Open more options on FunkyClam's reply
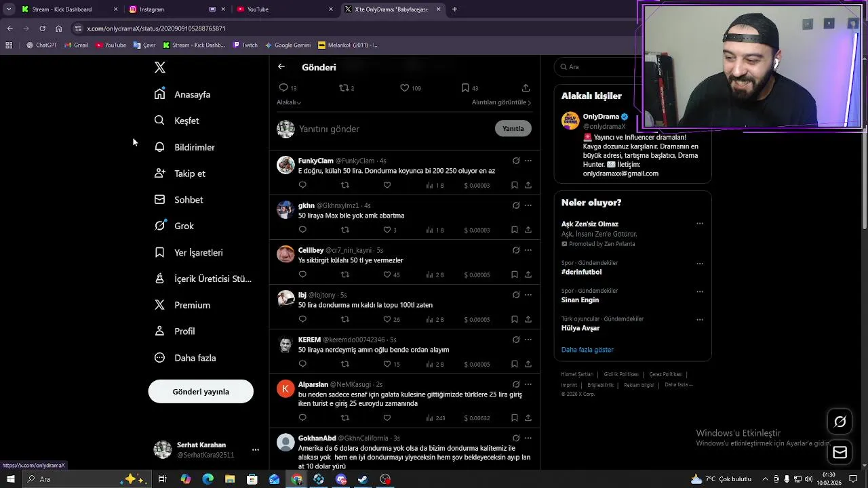Viewport: 868px width, 488px height. 528,161
